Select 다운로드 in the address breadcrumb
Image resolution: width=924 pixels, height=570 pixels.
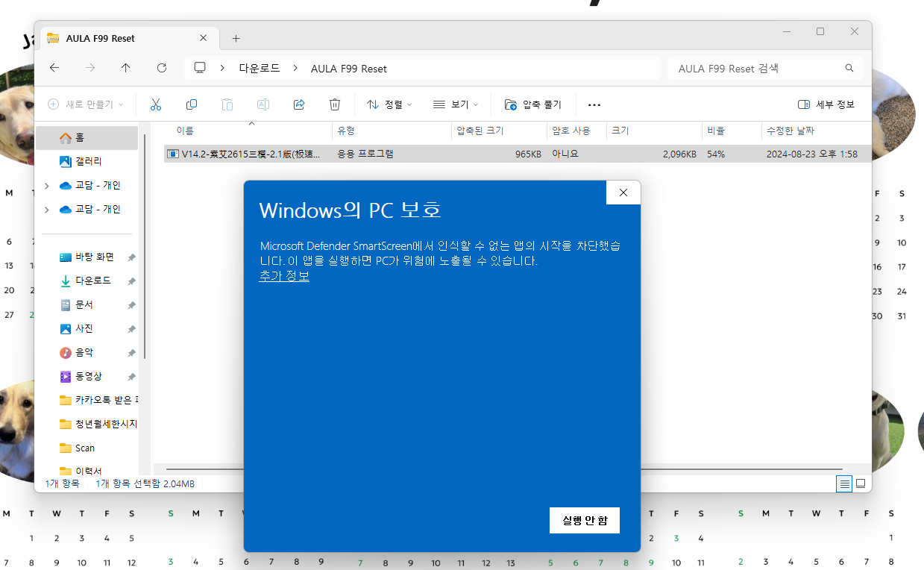click(260, 68)
